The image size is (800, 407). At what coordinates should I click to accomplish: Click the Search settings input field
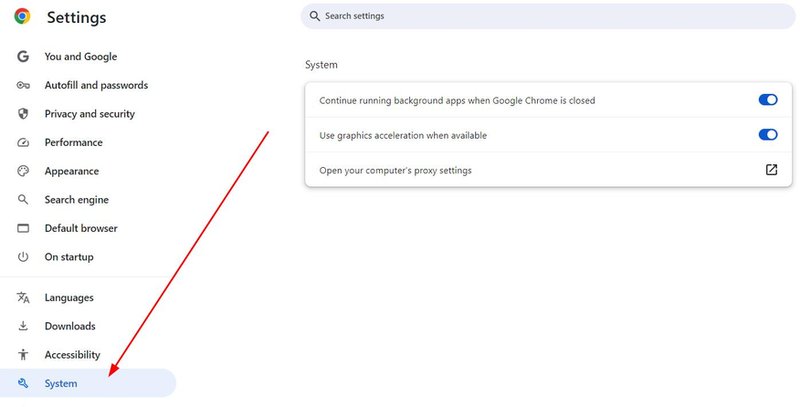click(547, 16)
